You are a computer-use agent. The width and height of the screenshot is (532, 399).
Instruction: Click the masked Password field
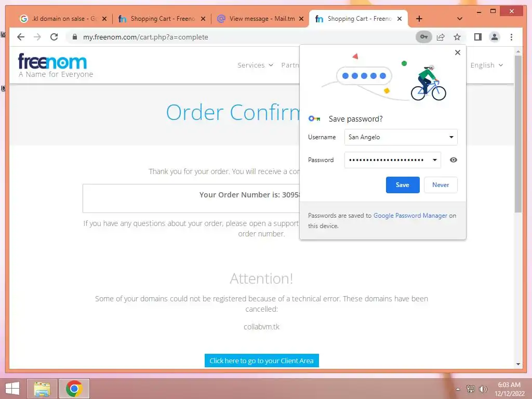[393, 160]
